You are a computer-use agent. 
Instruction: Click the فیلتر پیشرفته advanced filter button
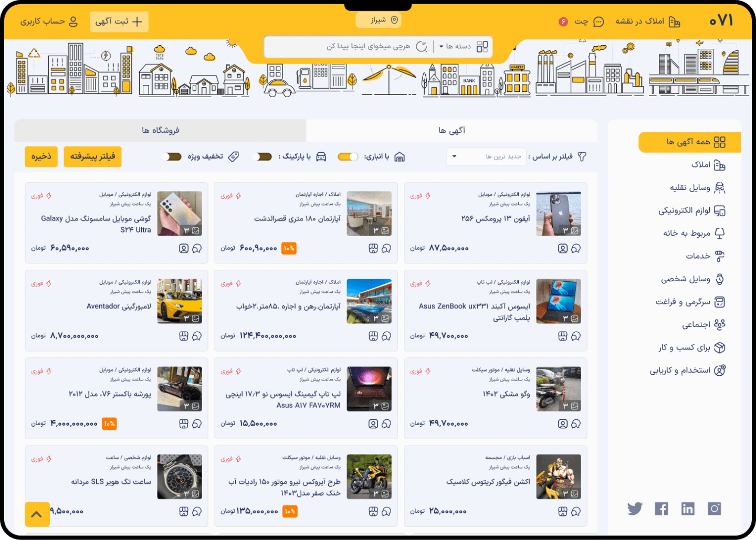(92, 156)
